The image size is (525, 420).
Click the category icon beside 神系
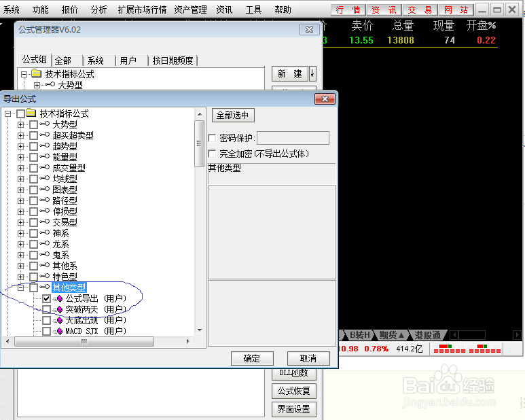[45, 233]
